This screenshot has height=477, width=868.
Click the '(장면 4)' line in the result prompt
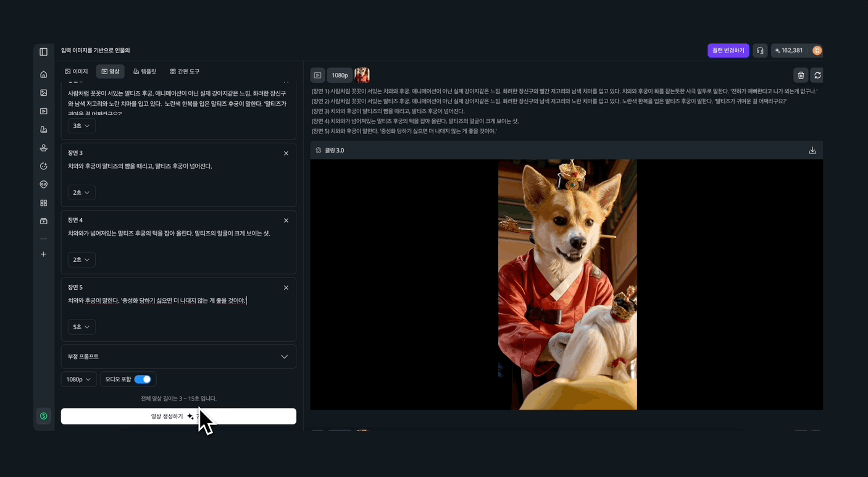(x=415, y=121)
